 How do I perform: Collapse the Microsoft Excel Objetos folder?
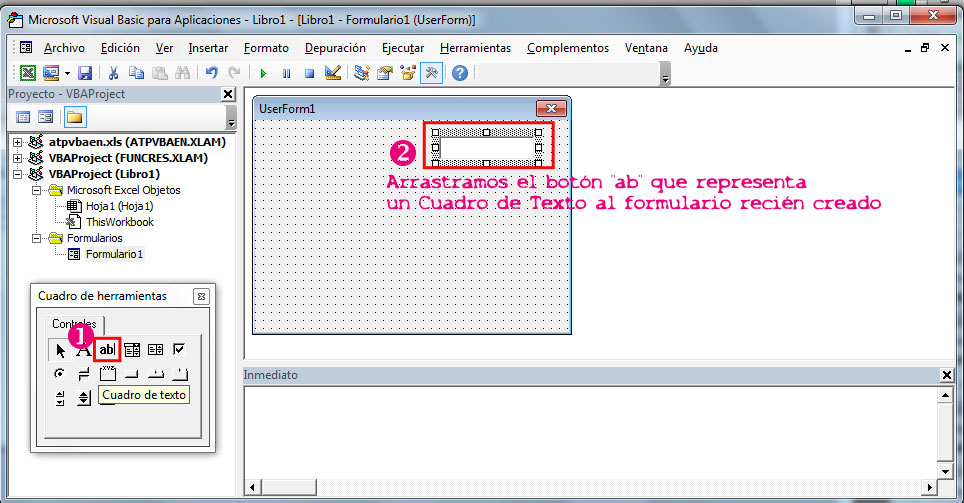(x=36, y=190)
